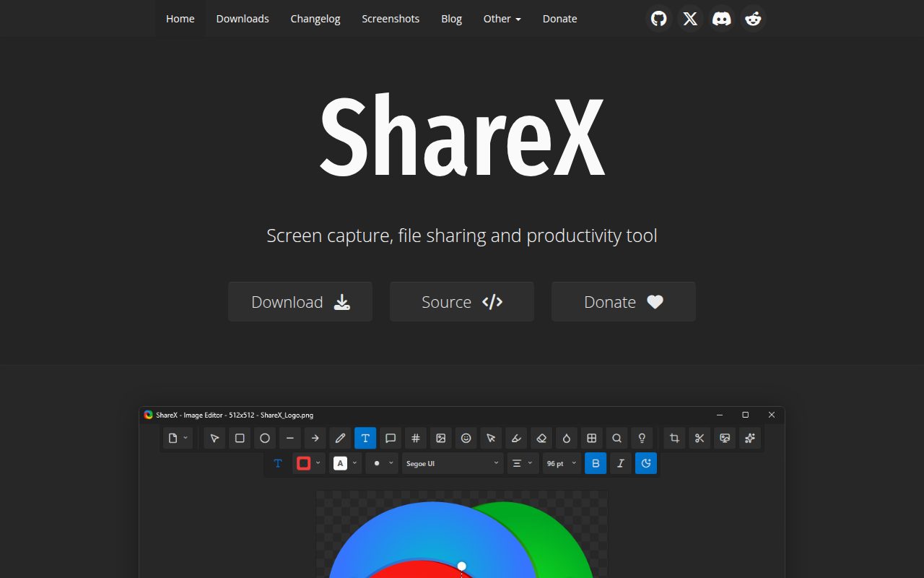Open the Screenshots nav item

click(x=391, y=19)
